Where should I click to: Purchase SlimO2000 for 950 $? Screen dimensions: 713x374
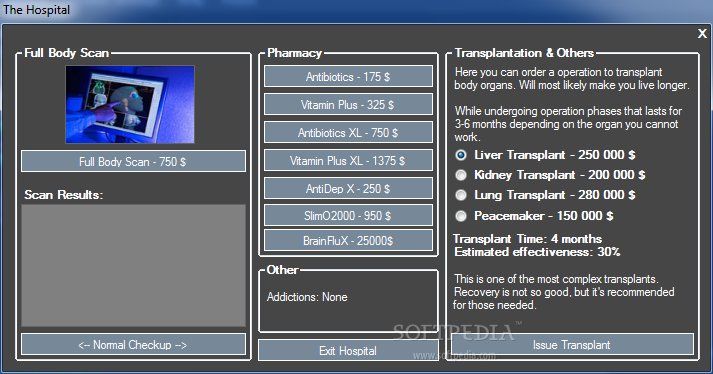coord(348,216)
